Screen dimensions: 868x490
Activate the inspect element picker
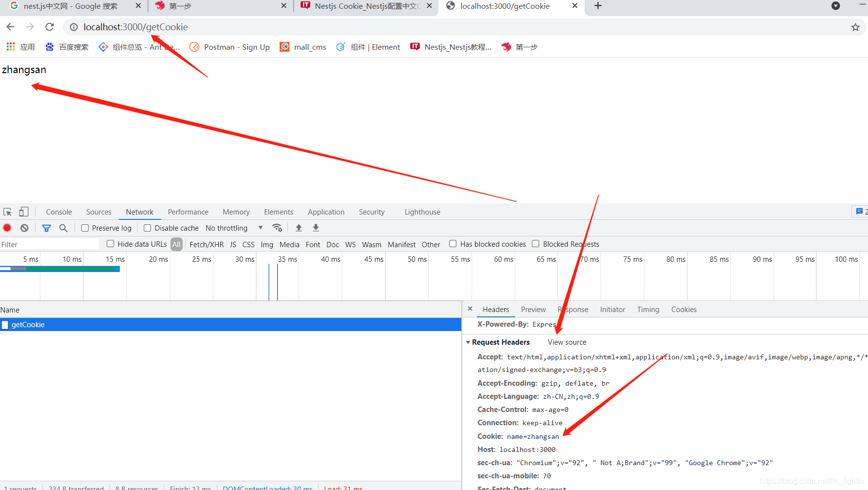pyautogui.click(x=7, y=212)
